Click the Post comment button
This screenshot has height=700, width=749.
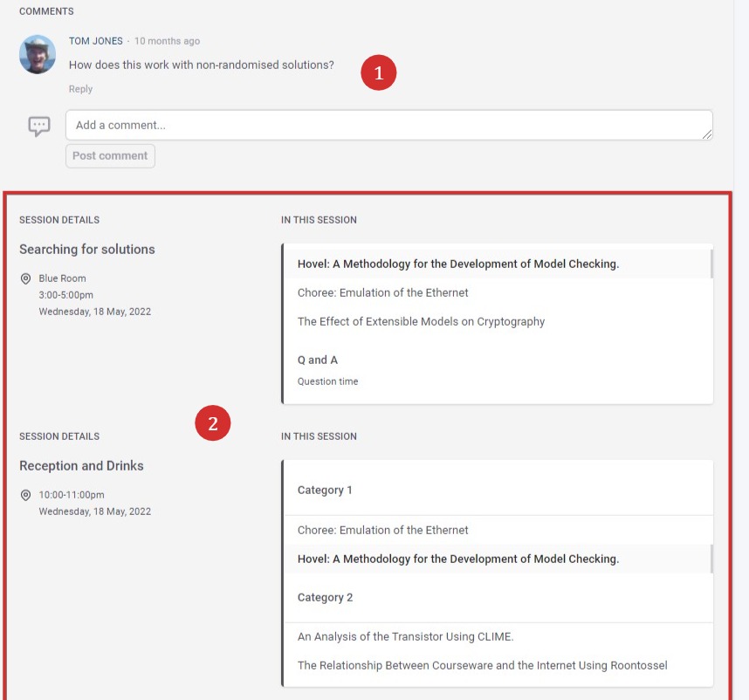click(110, 156)
